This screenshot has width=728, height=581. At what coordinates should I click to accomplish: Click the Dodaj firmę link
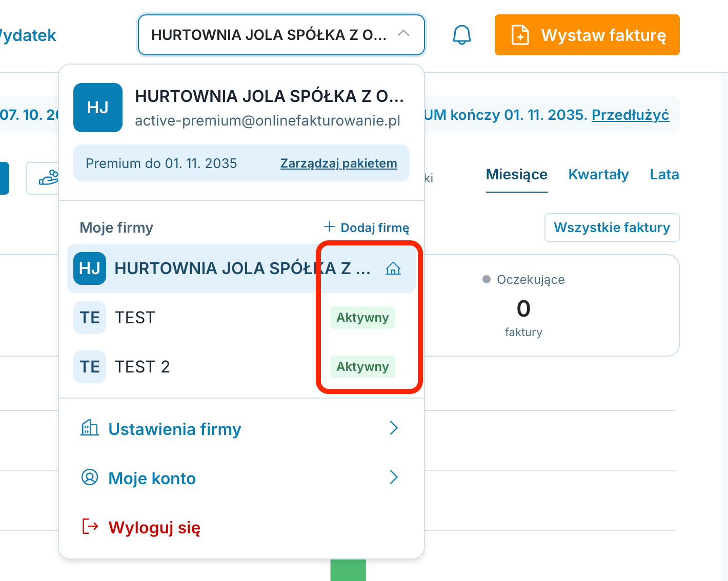click(367, 227)
